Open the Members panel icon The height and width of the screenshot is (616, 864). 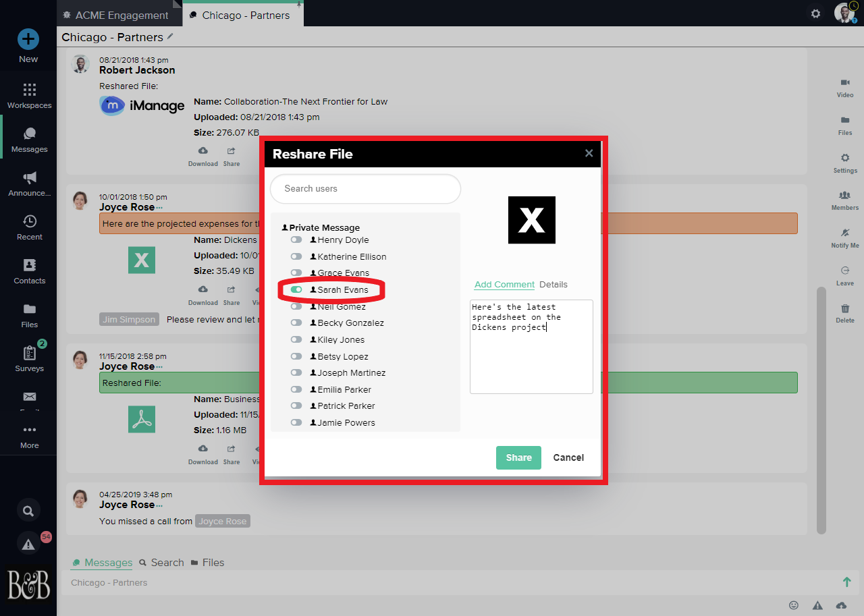coord(844,195)
